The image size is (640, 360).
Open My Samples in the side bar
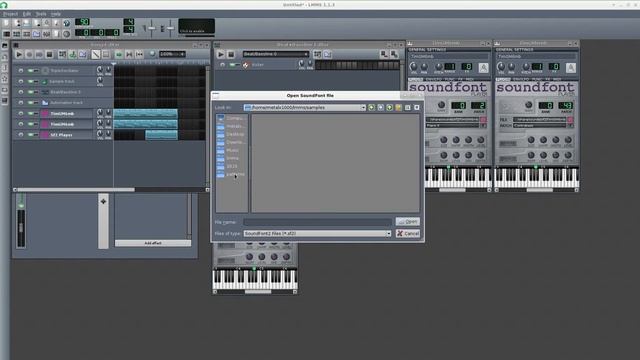coord(5,68)
